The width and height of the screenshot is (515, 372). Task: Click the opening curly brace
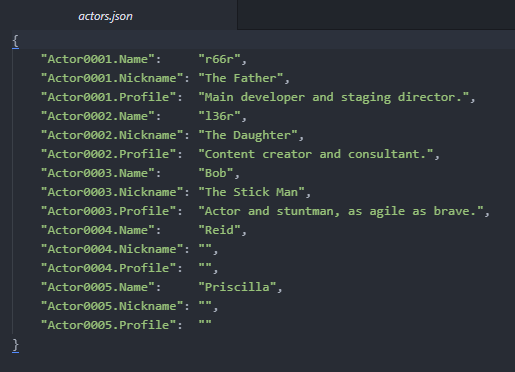(15, 41)
